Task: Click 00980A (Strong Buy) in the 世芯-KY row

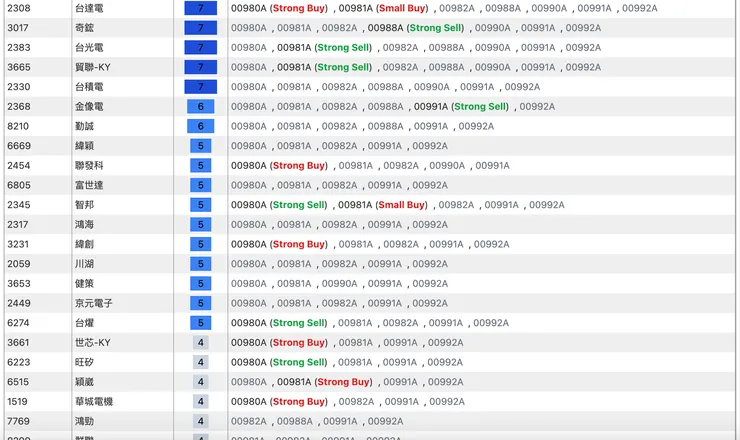Action: click(x=279, y=343)
